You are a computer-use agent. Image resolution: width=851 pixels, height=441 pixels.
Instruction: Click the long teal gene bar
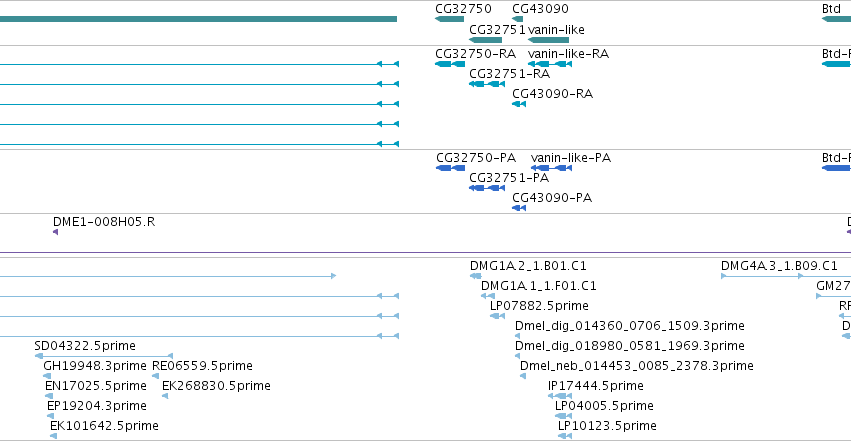tap(198, 19)
